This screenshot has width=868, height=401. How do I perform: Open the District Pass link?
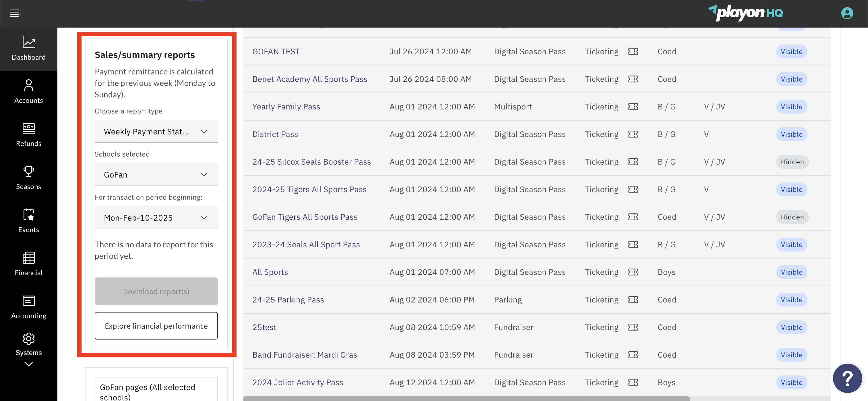pyautogui.click(x=275, y=134)
